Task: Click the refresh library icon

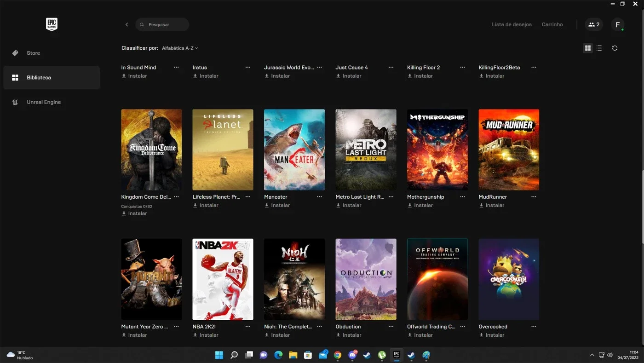Action: point(615,48)
